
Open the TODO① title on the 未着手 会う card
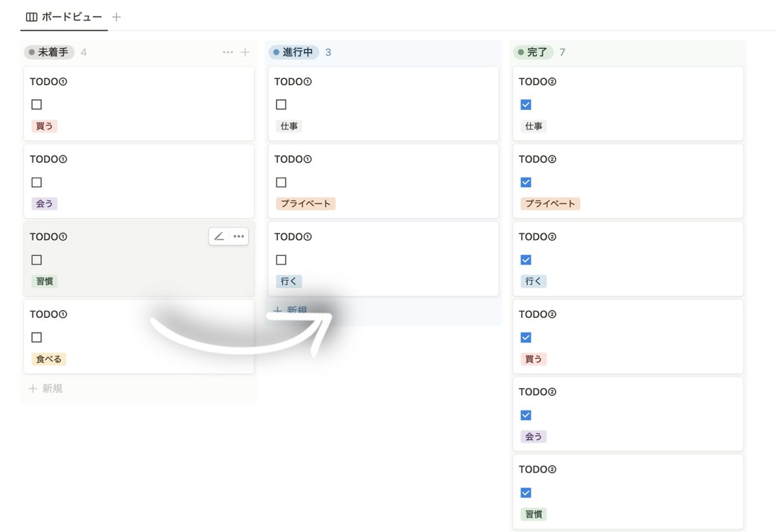[x=49, y=159]
